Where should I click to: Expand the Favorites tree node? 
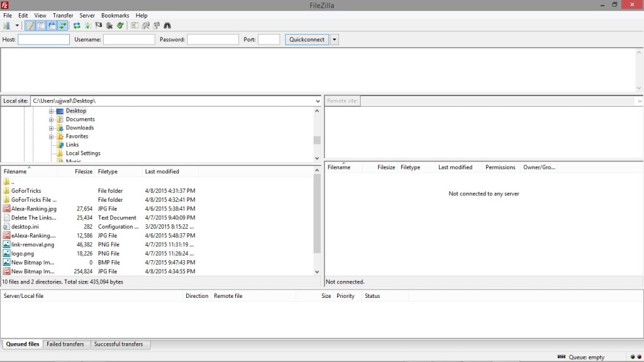point(52,136)
